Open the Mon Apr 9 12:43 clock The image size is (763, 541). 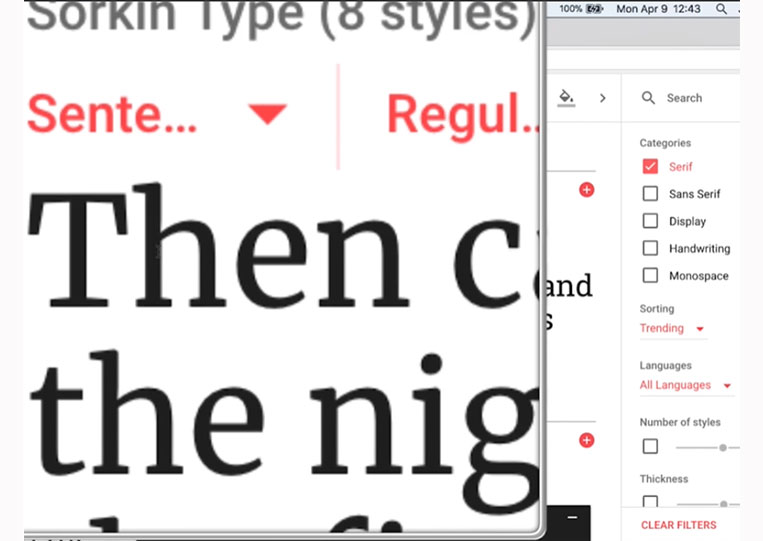tap(658, 9)
